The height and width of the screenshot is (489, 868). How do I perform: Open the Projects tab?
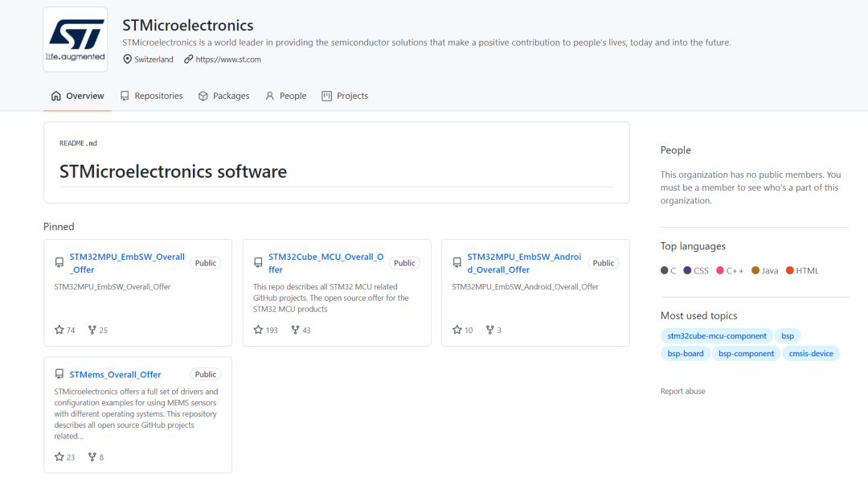coord(345,96)
